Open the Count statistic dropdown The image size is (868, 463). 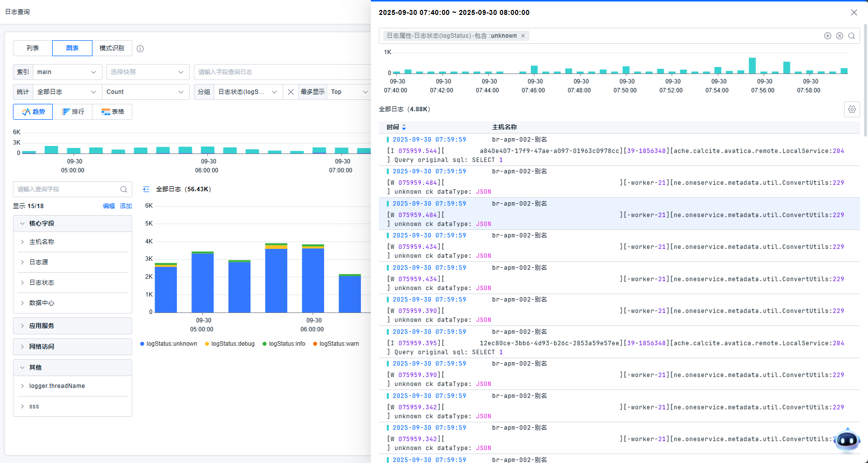(x=145, y=92)
